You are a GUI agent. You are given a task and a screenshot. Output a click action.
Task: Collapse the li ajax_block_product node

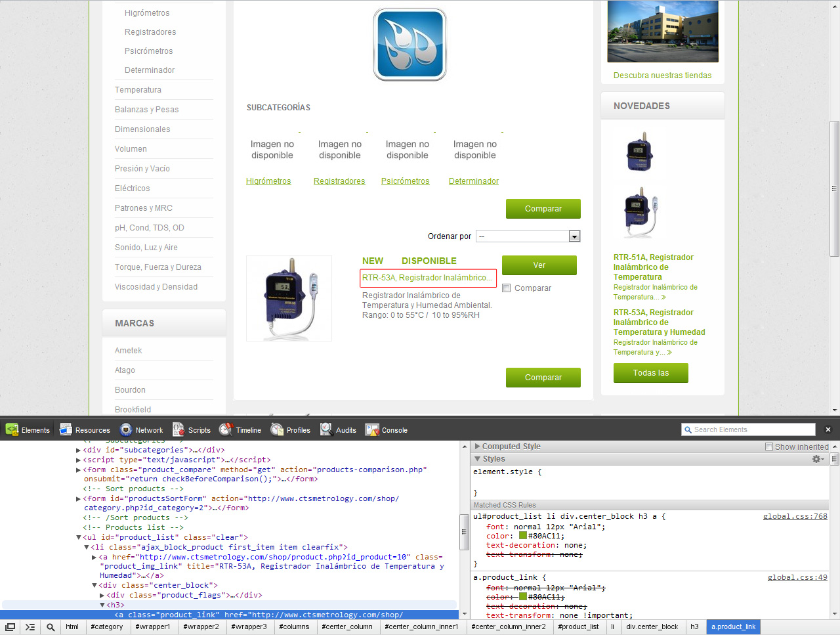click(x=87, y=547)
